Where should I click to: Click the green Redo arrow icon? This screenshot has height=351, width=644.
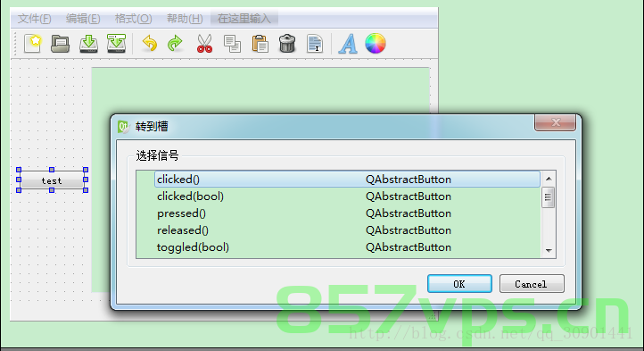click(x=176, y=44)
